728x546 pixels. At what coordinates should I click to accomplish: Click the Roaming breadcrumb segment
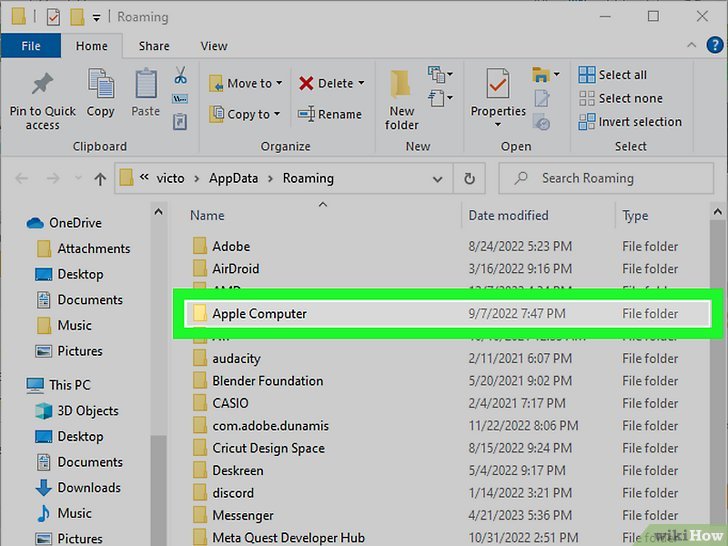pyautogui.click(x=308, y=178)
